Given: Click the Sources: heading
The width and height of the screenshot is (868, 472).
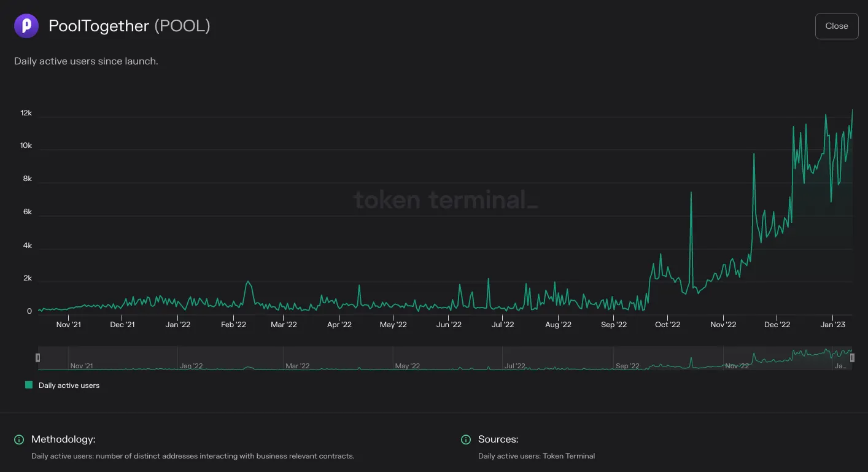Looking at the screenshot, I should (498, 439).
